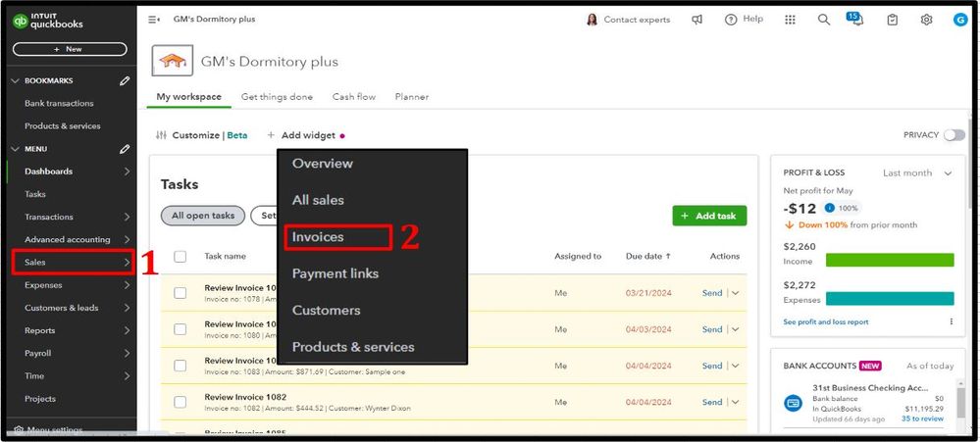Expand the Transactions submenu arrow
Screen dimensions: 980x442
127,218
